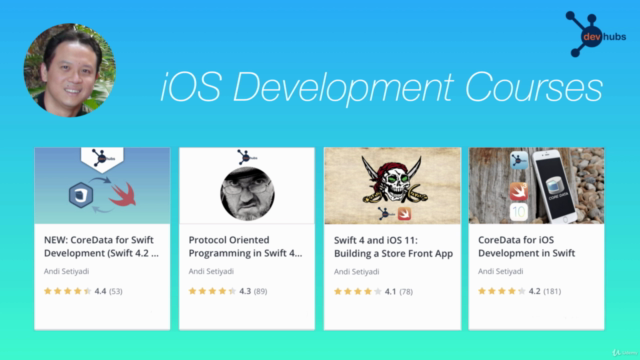Click Andi Setiyadi under Swift 4 and iOS 11

pyautogui.click(x=356, y=272)
